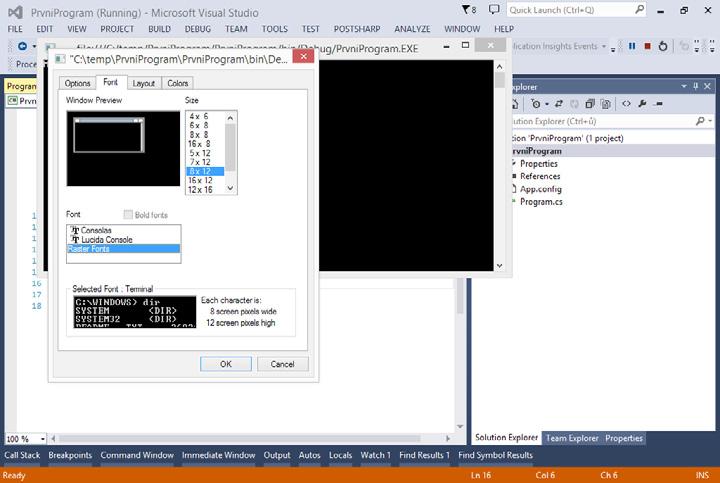720x483 pixels.
Task: Select Program.cs in Solution Explorer
Action: point(541,202)
